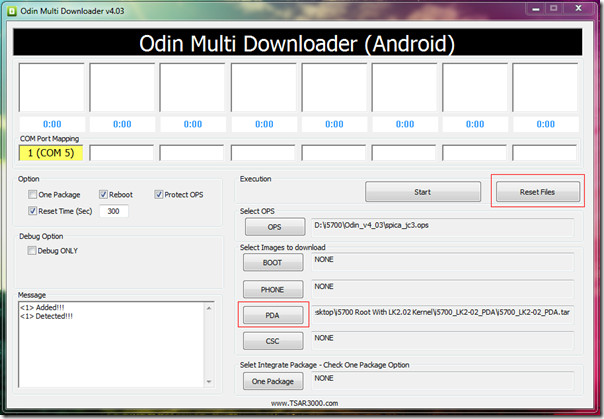Viewport: 604px width, 419px height.
Task: Click the Reset Time value field showing 300
Action: coord(114,211)
